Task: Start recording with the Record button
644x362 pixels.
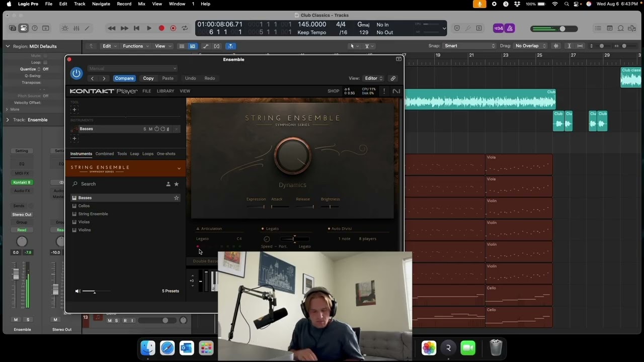Action: point(162,28)
